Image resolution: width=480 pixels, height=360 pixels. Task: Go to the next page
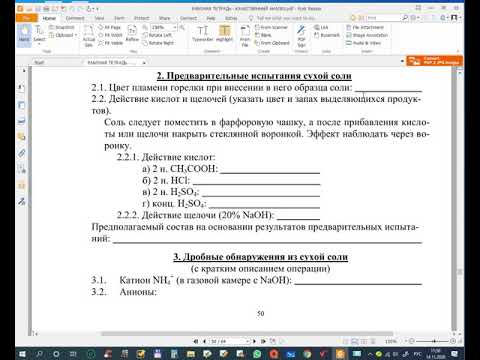pyautogui.click(x=254, y=341)
